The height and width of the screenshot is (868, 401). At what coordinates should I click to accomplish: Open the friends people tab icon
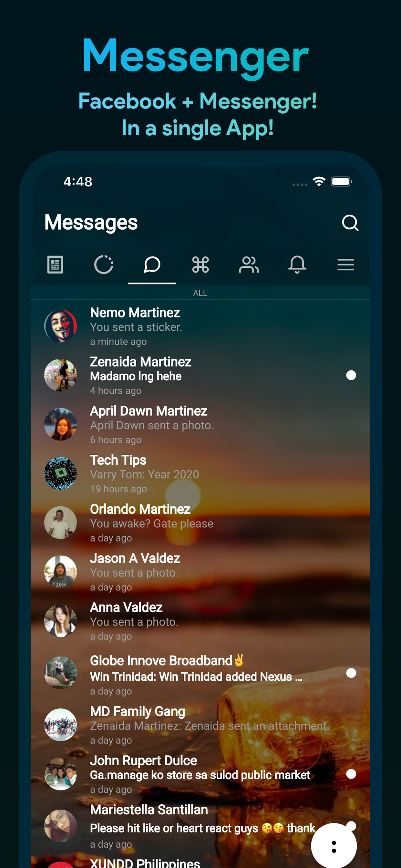click(249, 264)
